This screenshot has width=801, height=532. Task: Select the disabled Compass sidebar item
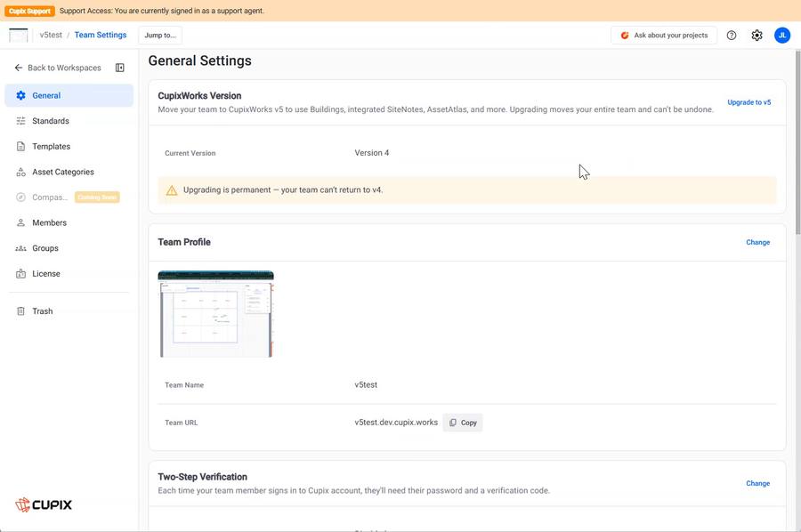[x=69, y=197]
